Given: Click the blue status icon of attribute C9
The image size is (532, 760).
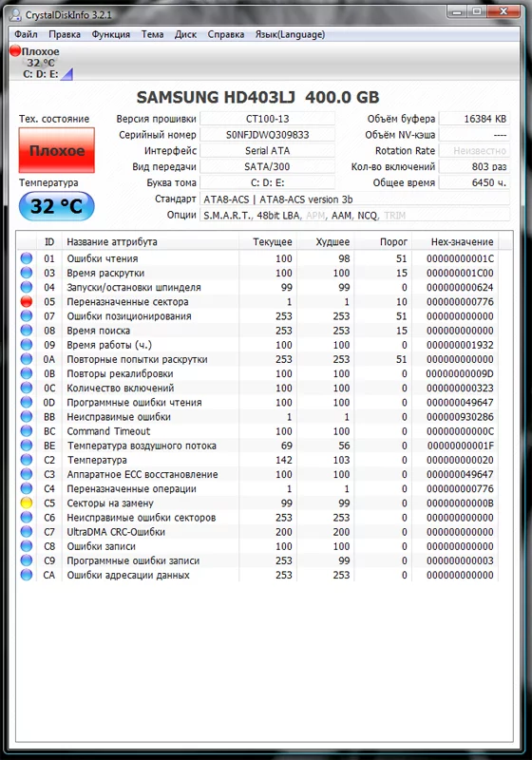Looking at the screenshot, I should [x=27, y=560].
